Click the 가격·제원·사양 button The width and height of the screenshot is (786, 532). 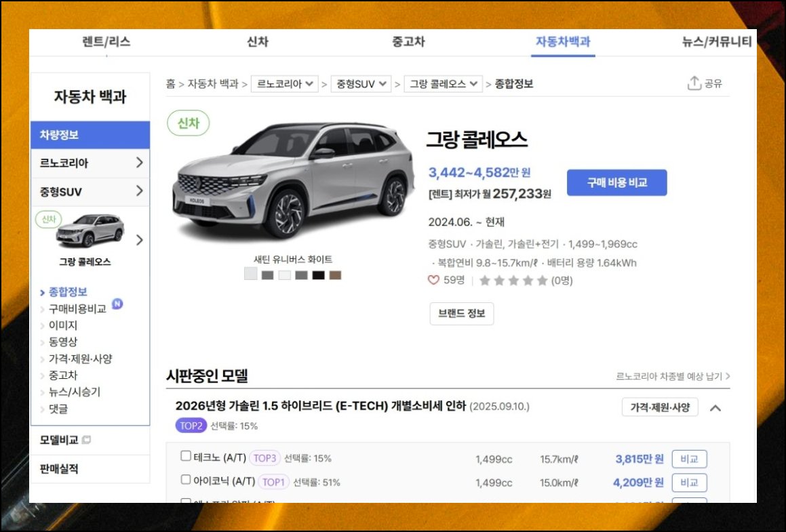click(x=660, y=407)
